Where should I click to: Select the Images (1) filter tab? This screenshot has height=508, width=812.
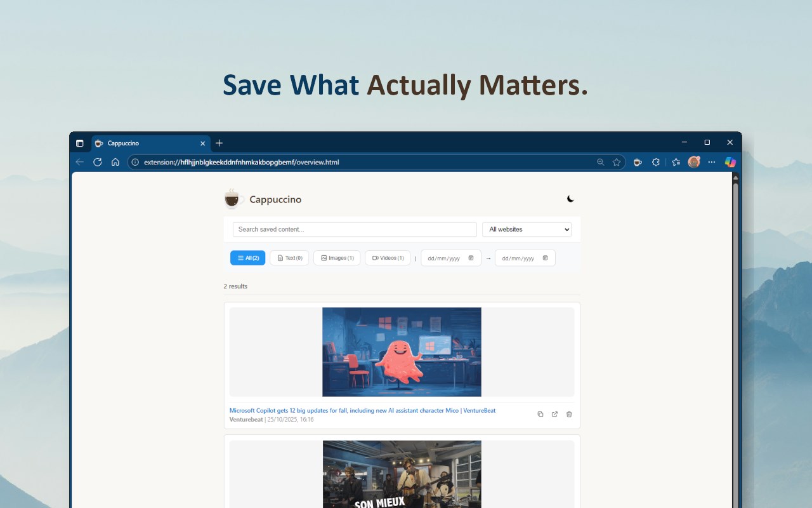[x=337, y=258]
